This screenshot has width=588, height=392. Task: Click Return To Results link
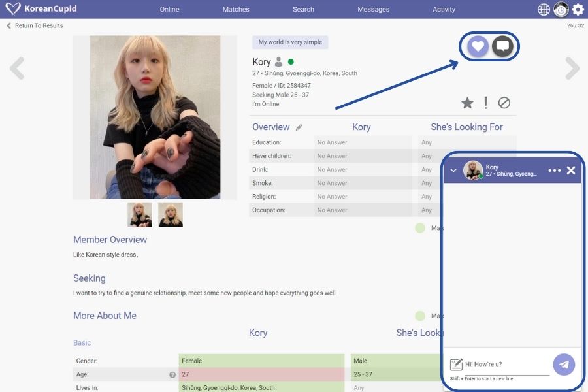(39, 25)
